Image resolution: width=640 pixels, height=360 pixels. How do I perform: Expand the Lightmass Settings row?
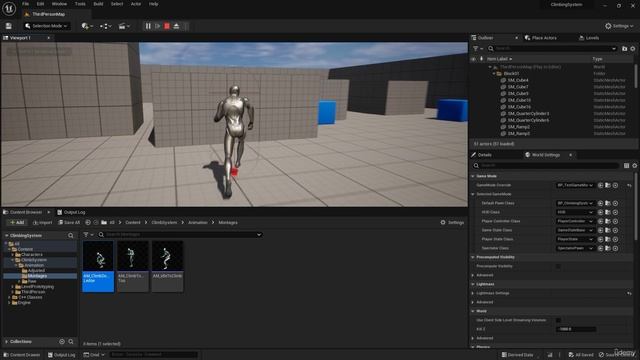point(473,293)
